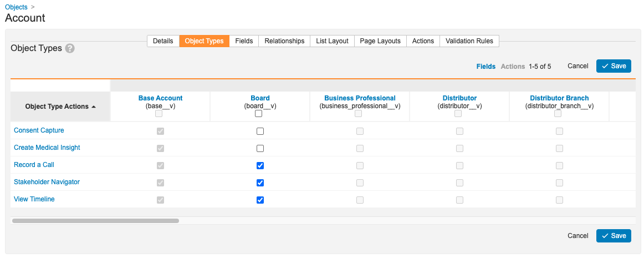The height and width of the screenshot is (258, 644).
Task: Navigate to Objects breadcrumb link
Action: click(16, 7)
